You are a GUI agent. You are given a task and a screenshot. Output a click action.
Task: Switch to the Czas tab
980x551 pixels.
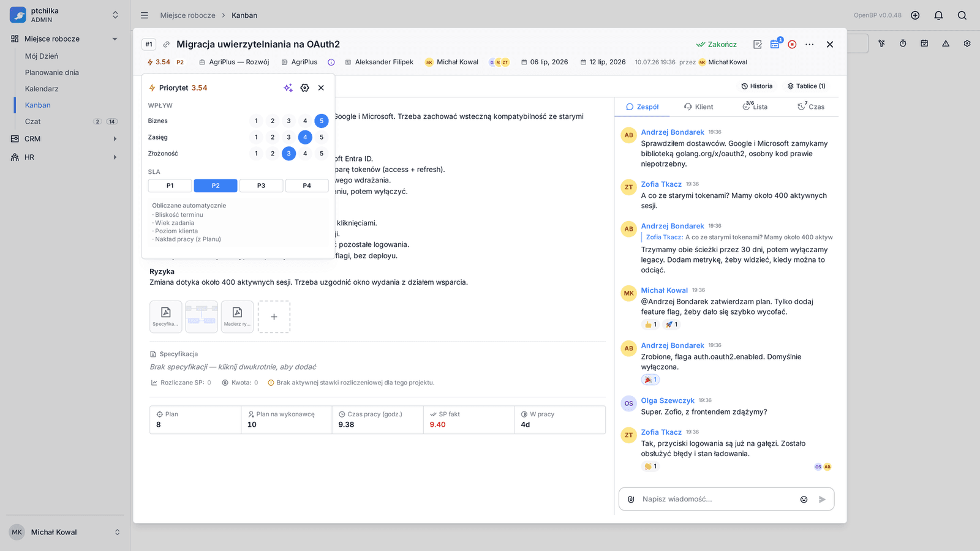(811, 107)
